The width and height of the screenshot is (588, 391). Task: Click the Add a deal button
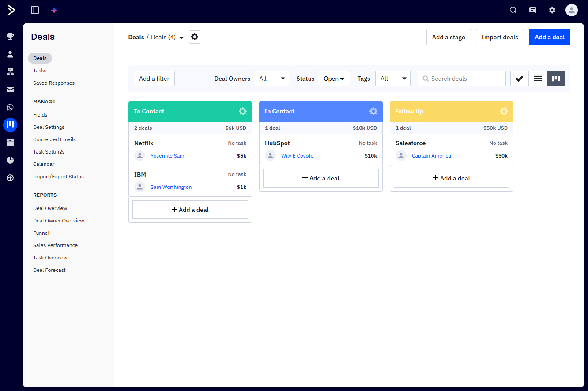[549, 37]
